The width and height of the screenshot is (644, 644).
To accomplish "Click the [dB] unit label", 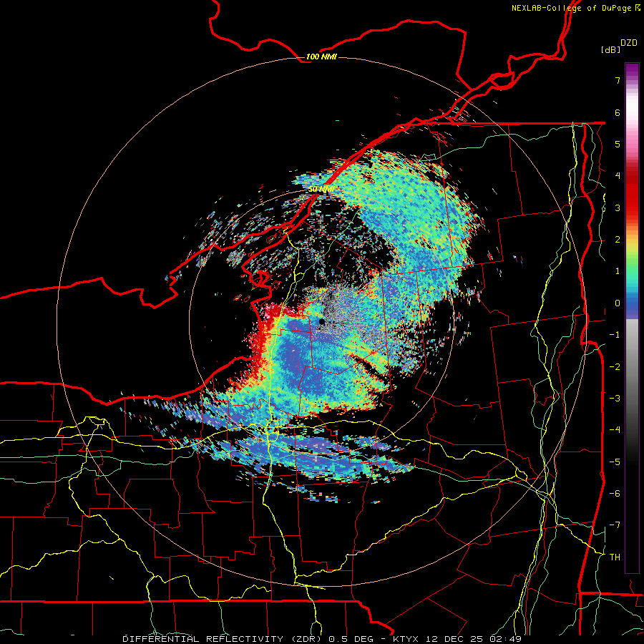I will click(x=610, y=49).
